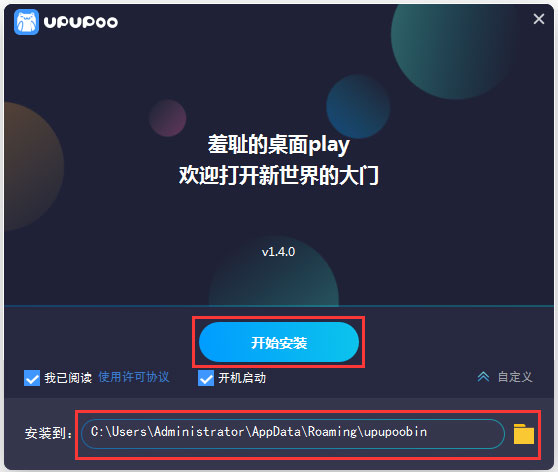Image resolution: width=558 pixels, height=472 pixels.
Task: Click the 开机启动 label text
Action: pos(242,378)
